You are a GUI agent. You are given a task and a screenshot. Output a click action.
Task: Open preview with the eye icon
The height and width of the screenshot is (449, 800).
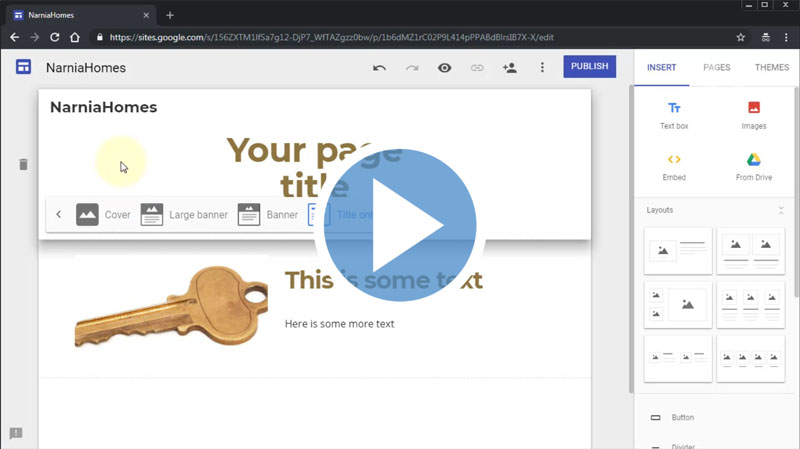445,68
